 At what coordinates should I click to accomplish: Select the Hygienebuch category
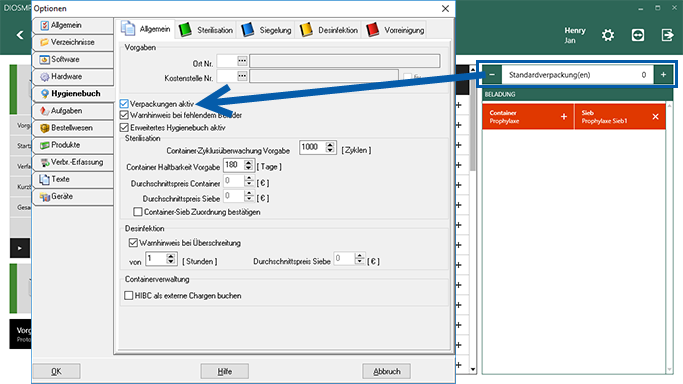pyautogui.click(x=73, y=94)
